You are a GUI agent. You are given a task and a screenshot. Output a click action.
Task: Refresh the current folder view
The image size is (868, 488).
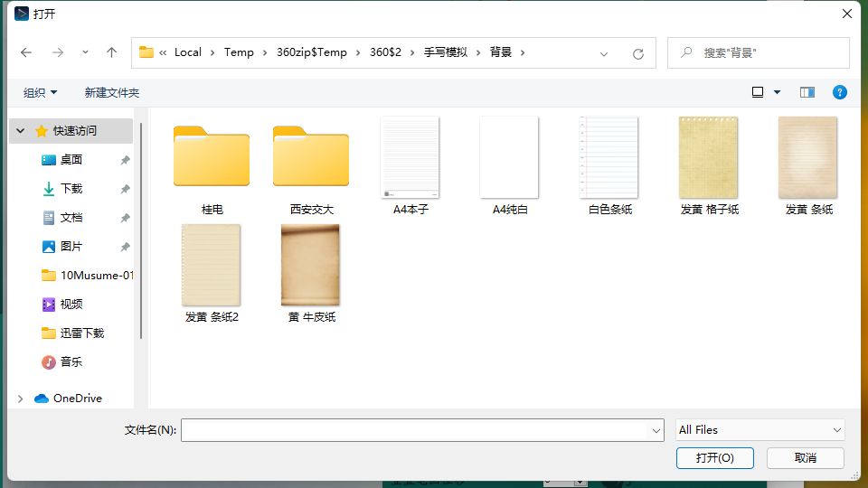pyautogui.click(x=638, y=53)
